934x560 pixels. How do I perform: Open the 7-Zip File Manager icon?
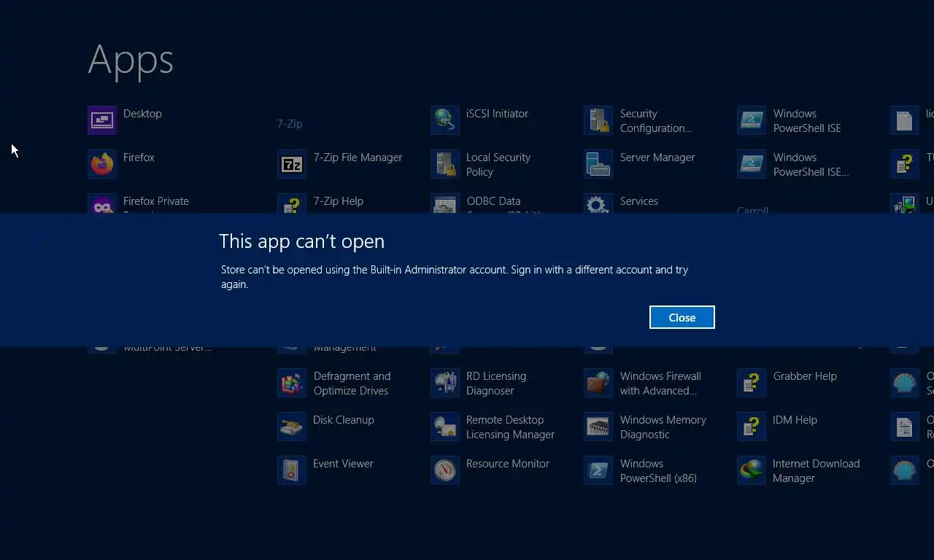click(x=292, y=164)
